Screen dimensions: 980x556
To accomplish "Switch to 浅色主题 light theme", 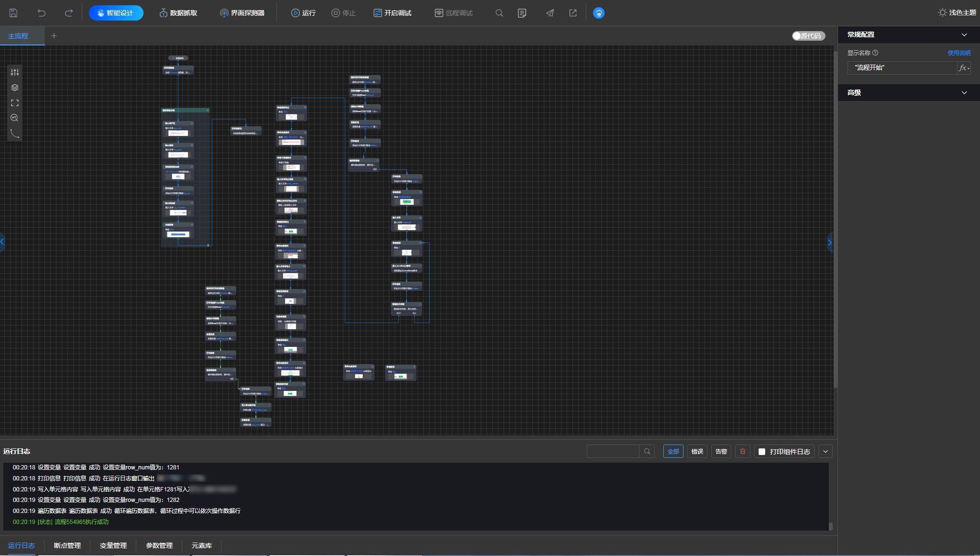I will point(957,13).
